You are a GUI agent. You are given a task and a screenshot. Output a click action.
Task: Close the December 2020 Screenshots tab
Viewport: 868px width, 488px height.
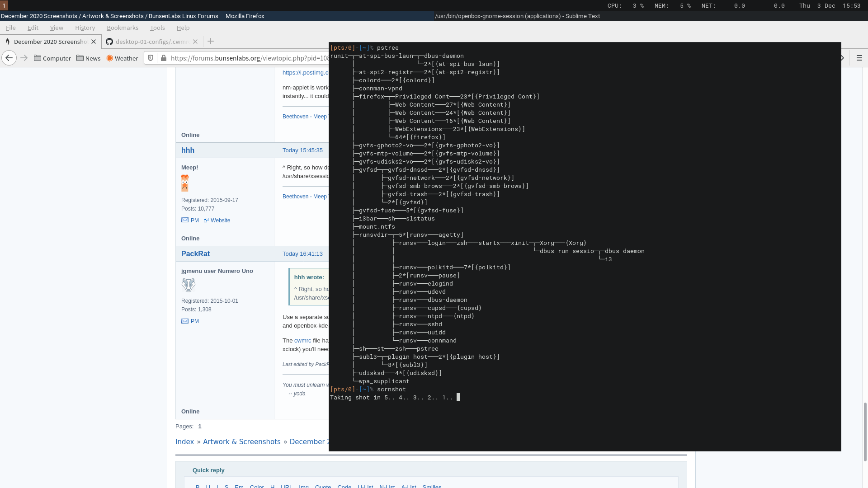(x=94, y=42)
